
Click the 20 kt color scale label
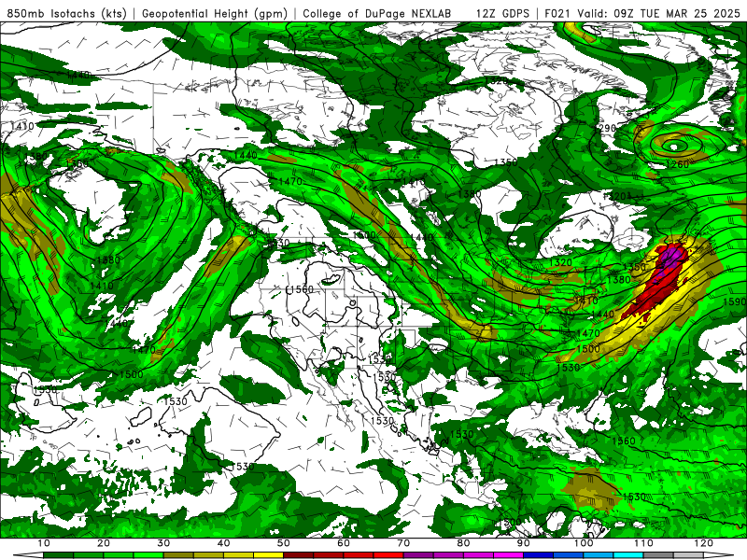[x=104, y=543]
